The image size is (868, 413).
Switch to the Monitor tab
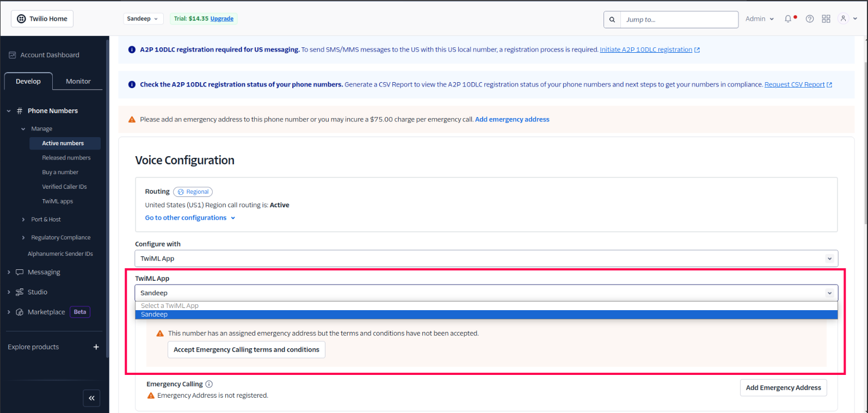click(x=78, y=81)
